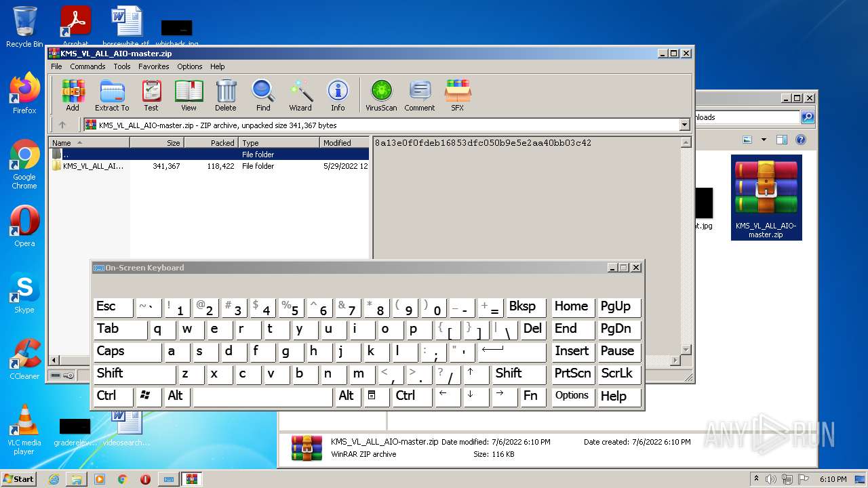The width and height of the screenshot is (868, 488).
Task: Sort the file list by Type column
Action: pyautogui.click(x=279, y=142)
